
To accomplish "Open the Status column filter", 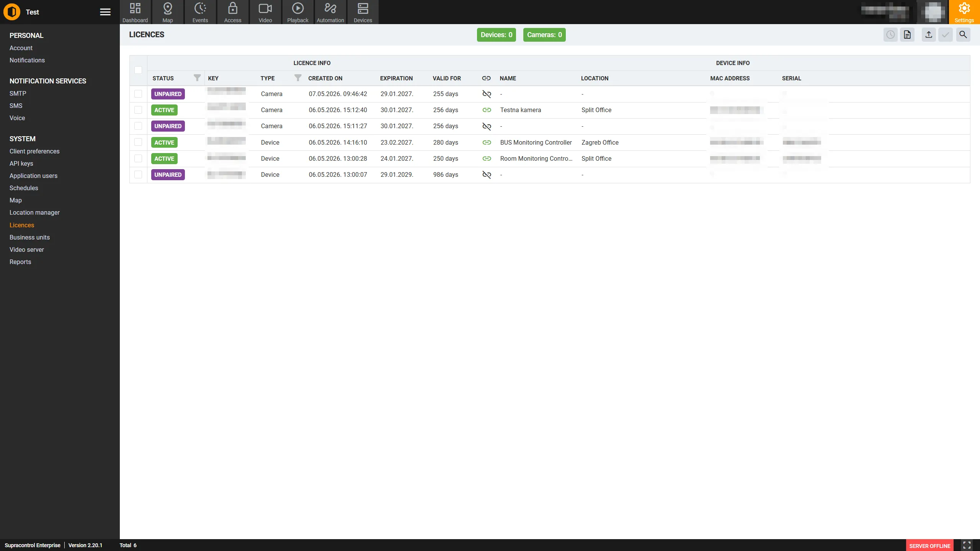I will click(197, 78).
